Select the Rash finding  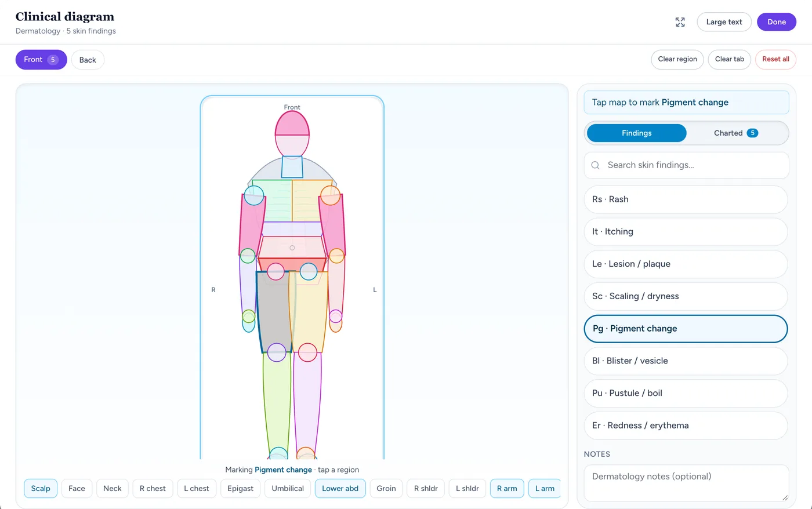(x=686, y=199)
